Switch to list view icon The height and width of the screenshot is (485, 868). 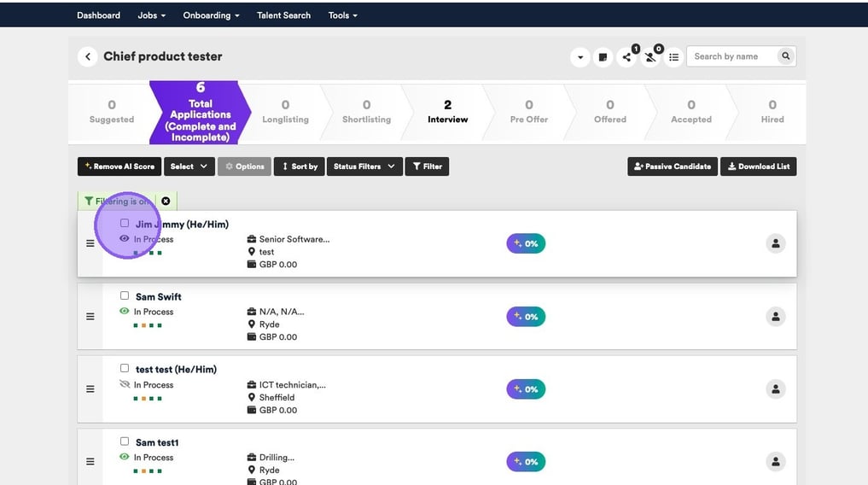674,57
